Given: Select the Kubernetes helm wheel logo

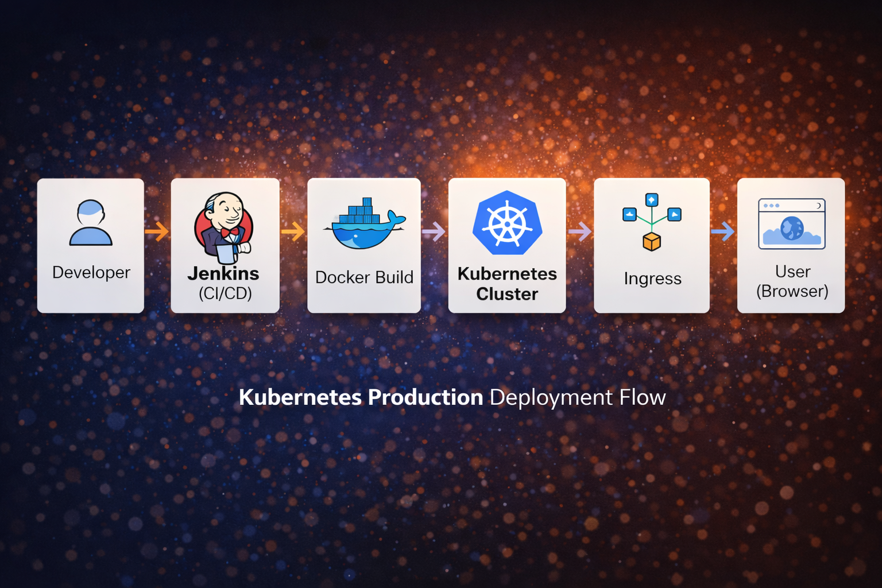Looking at the screenshot, I should [x=506, y=224].
